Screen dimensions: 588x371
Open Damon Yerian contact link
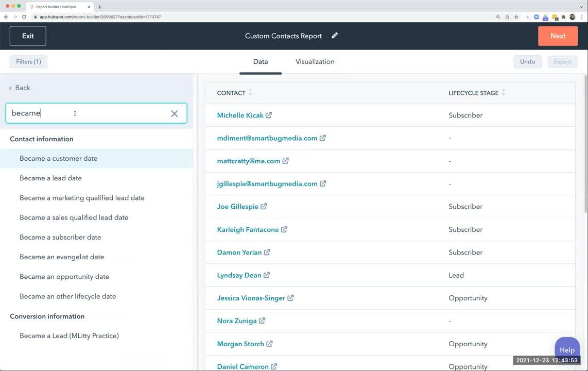(x=239, y=252)
